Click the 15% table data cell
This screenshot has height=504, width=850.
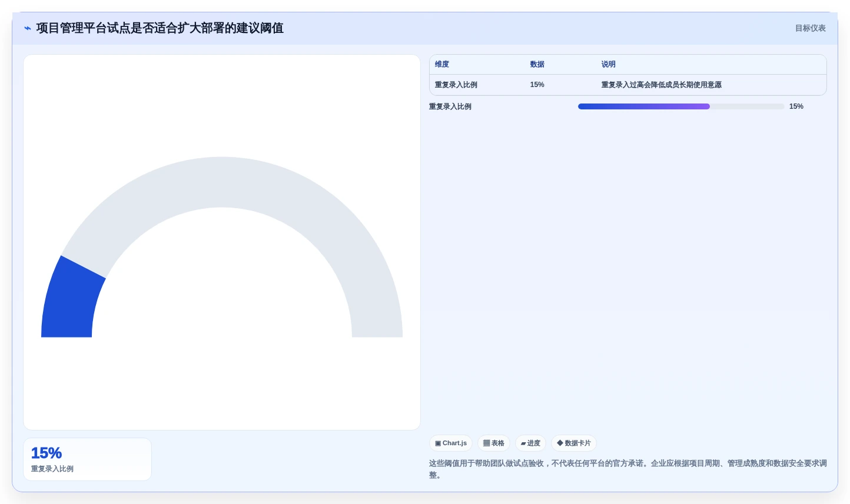(x=537, y=85)
